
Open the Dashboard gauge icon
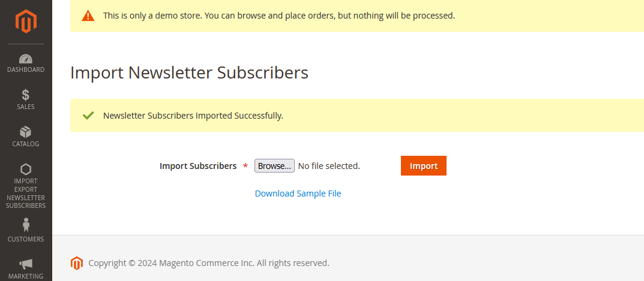tap(26, 59)
